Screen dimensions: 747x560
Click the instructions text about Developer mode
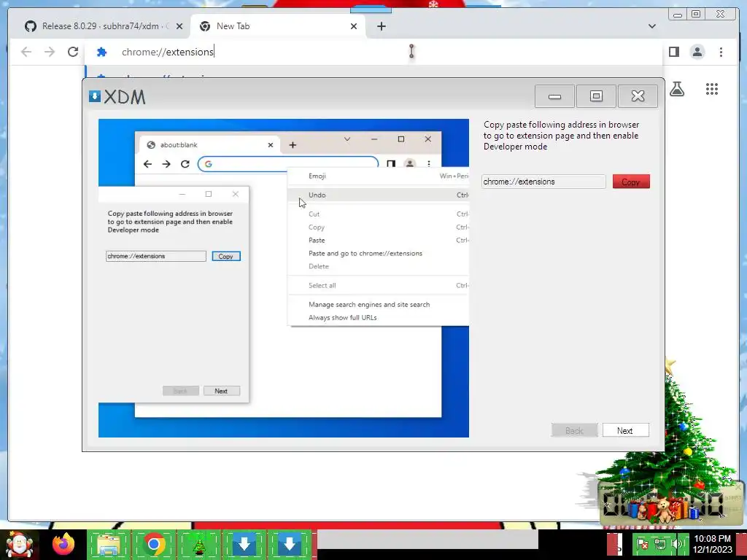tap(561, 136)
